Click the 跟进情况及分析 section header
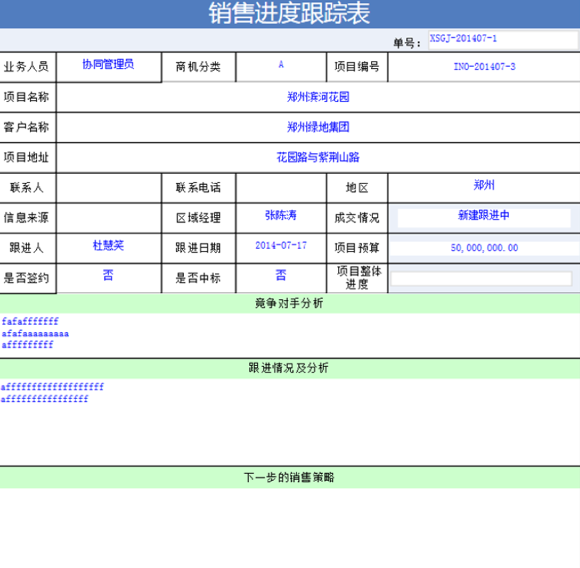Image resolution: width=580 pixels, height=568 pixels. (290, 368)
